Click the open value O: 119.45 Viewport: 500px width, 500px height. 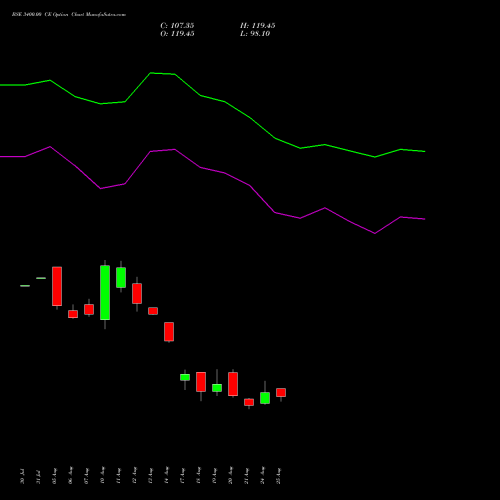pyautogui.click(x=177, y=34)
